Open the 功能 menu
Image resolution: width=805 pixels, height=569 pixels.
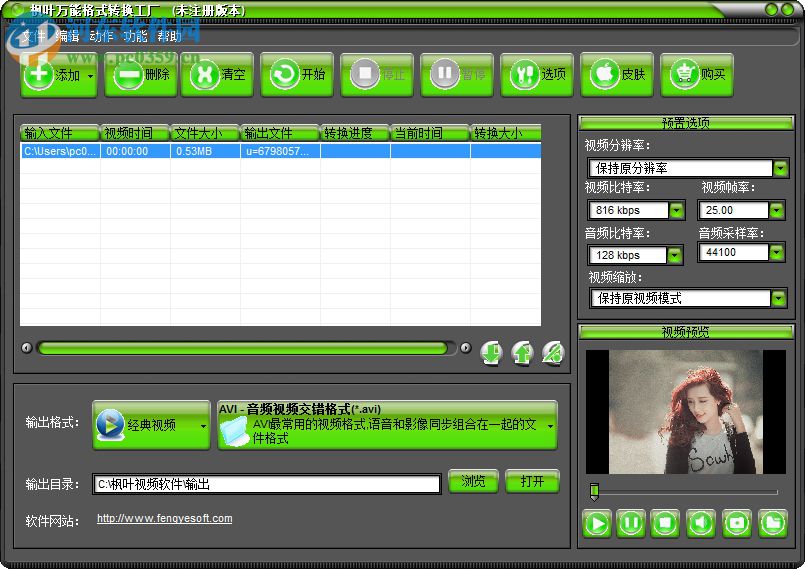(135, 36)
